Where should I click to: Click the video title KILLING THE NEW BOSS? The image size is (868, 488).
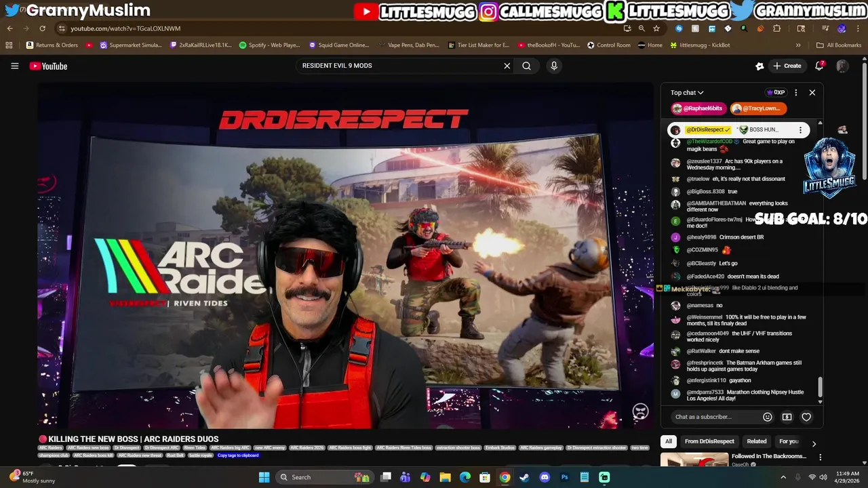(x=133, y=439)
